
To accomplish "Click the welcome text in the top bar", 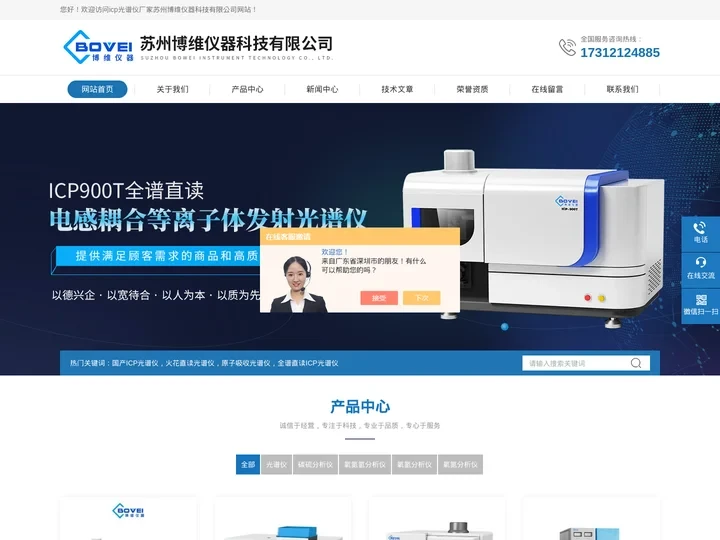I will click(158, 9).
